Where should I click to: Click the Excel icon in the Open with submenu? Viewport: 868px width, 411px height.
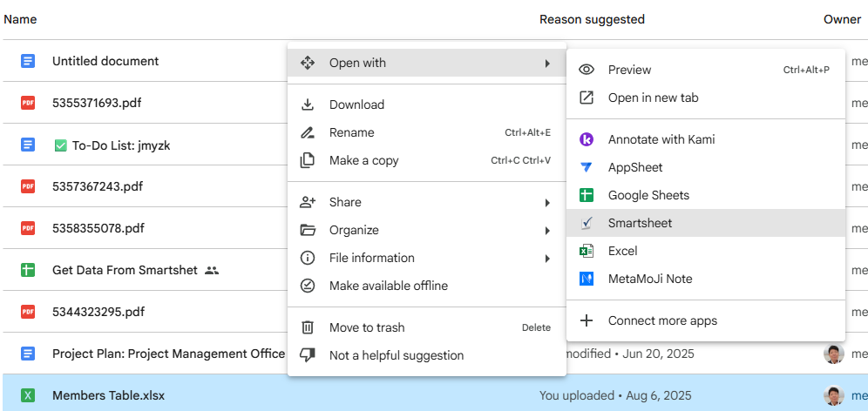click(x=587, y=251)
